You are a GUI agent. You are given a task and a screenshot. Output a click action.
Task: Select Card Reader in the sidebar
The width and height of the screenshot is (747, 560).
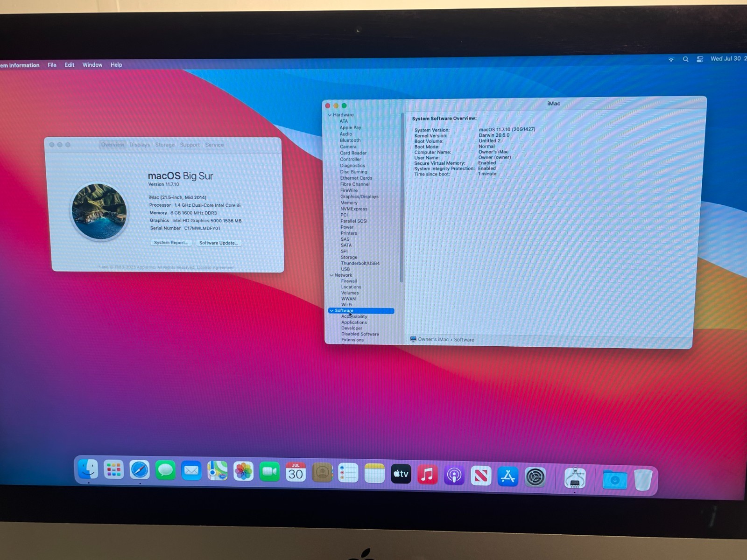click(x=353, y=153)
